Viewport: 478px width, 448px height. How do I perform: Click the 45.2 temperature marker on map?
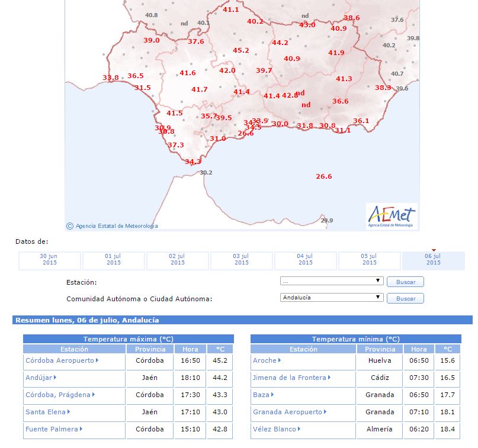tap(241, 50)
